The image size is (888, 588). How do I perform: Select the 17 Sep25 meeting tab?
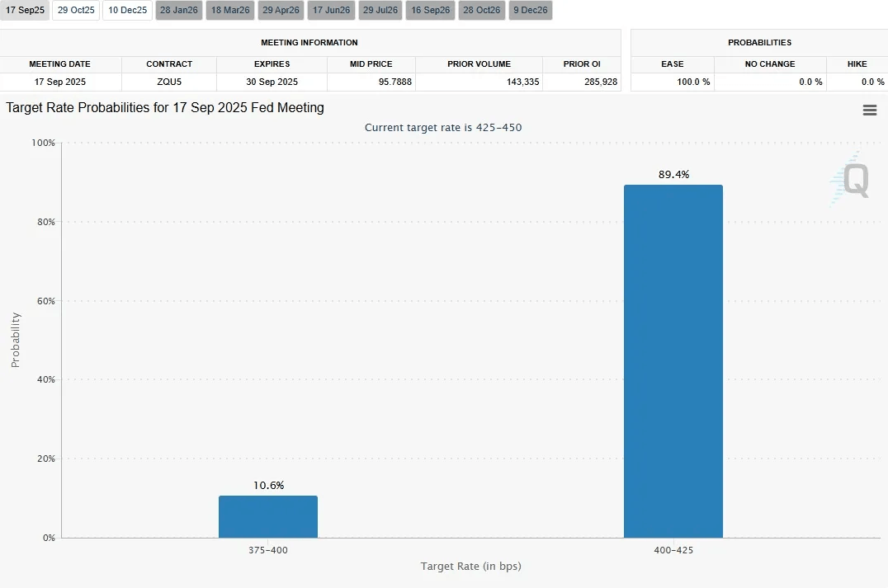pyautogui.click(x=25, y=11)
